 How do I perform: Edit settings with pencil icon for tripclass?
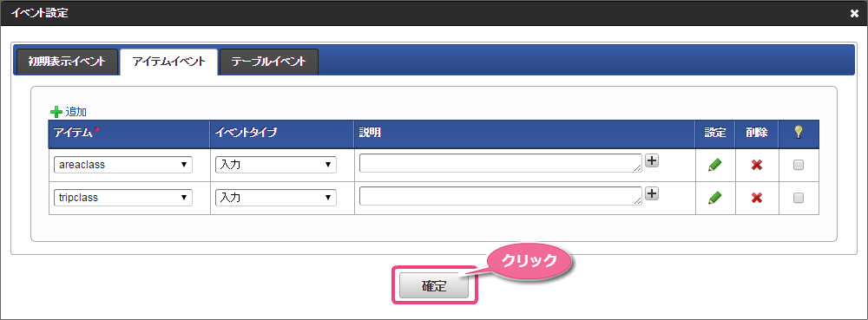point(714,198)
